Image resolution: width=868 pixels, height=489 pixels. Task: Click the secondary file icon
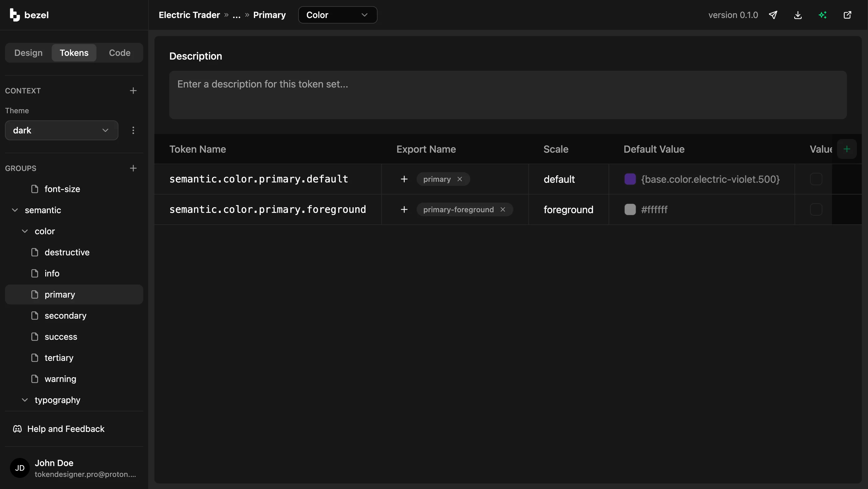(x=35, y=316)
